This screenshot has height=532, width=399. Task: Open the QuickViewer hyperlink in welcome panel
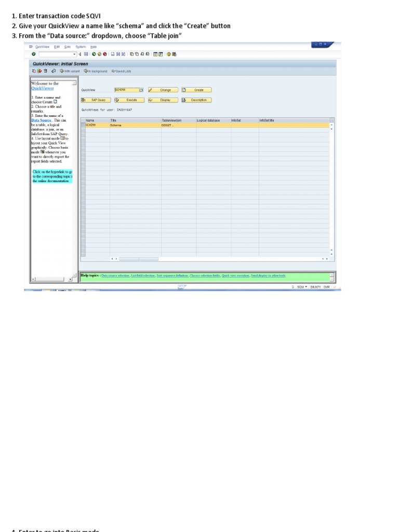coord(43,88)
